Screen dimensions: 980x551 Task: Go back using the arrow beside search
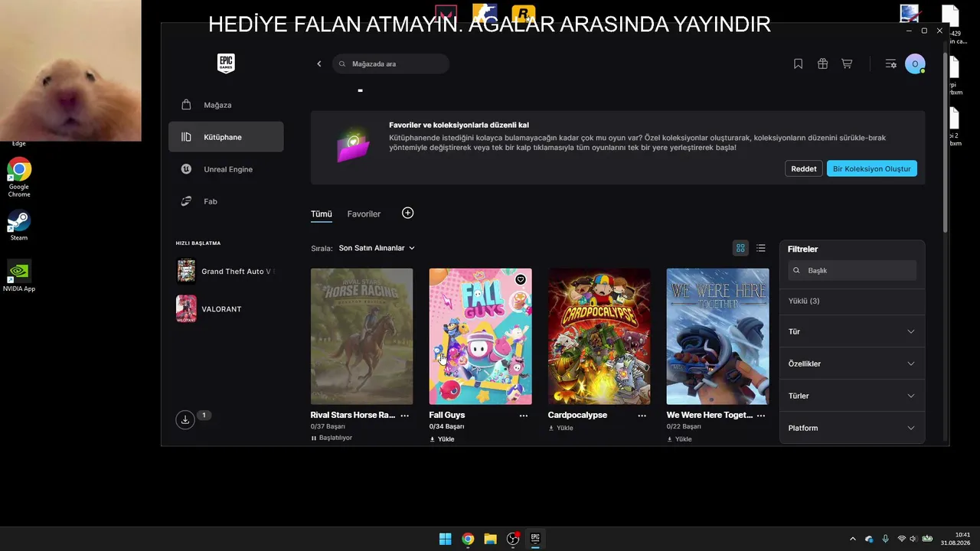319,64
